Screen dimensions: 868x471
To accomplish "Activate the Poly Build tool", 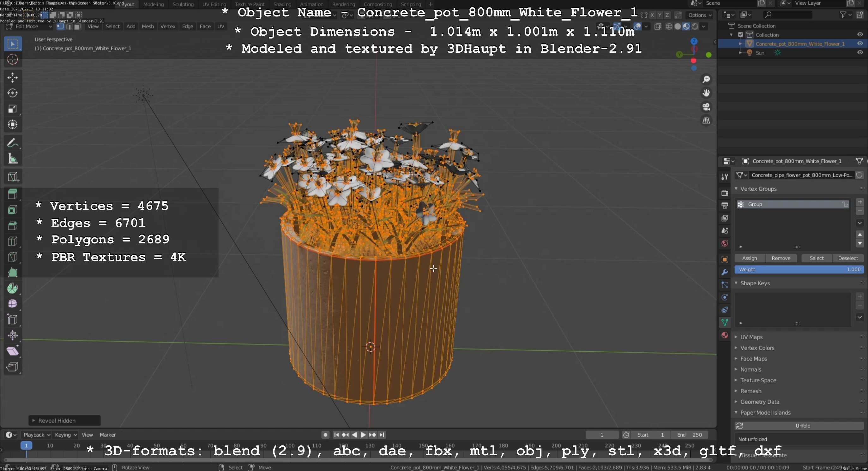I will pyautogui.click(x=13, y=273).
